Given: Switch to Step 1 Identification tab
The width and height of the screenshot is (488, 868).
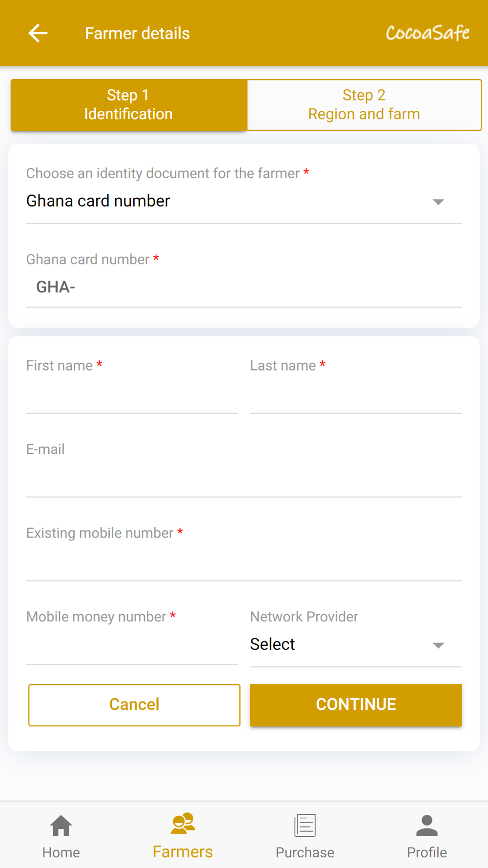Looking at the screenshot, I should click(x=129, y=105).
